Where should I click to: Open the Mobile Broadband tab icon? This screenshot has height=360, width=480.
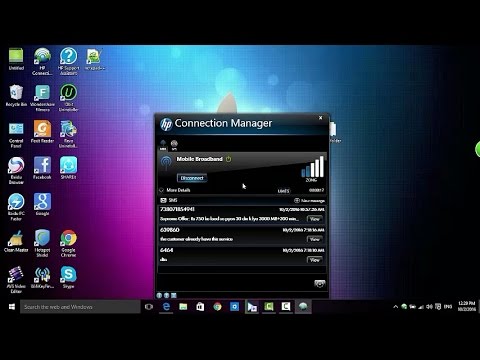pyautogui.click(x=163, y=145)
